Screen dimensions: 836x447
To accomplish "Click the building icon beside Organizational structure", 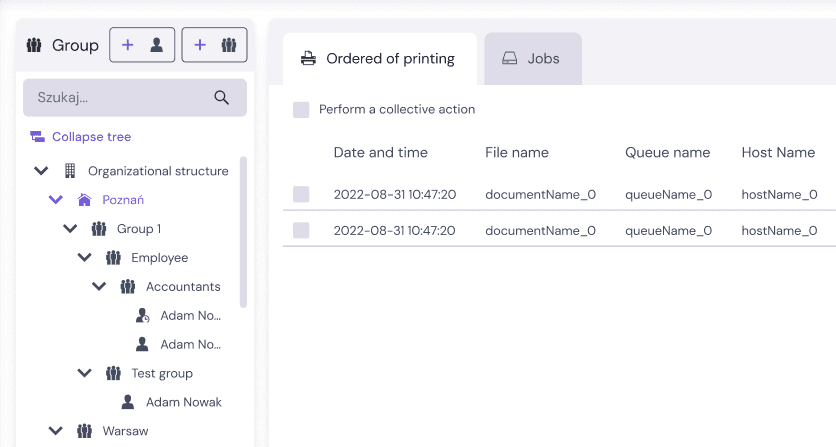I will coord(70,171).
